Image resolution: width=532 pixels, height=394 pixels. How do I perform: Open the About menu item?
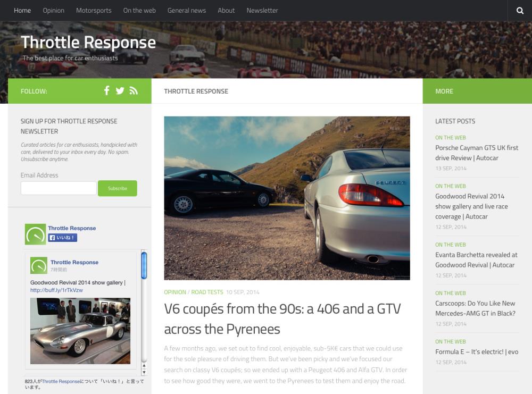pyautogui.click(x=226, y=11)
